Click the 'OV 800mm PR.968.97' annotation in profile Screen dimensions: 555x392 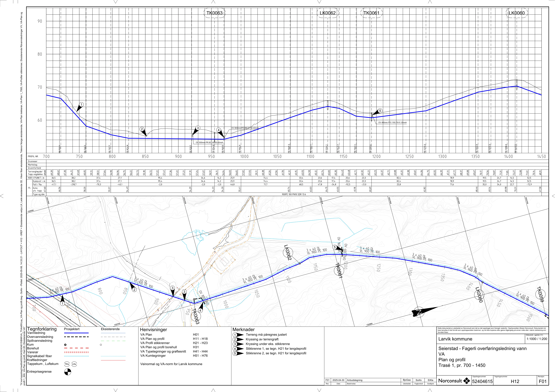[245, 128]
